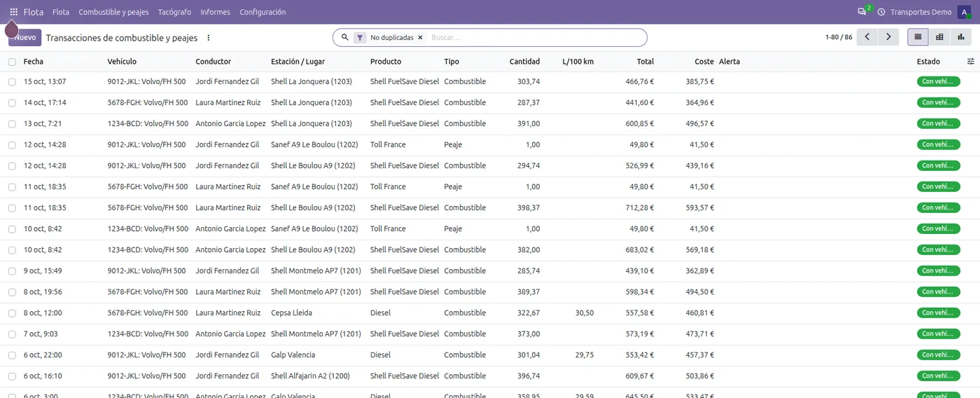980x398 pixels.
Task: Open the apps grid menu icon
Action: pyautogui.click(x=13, y=12)
